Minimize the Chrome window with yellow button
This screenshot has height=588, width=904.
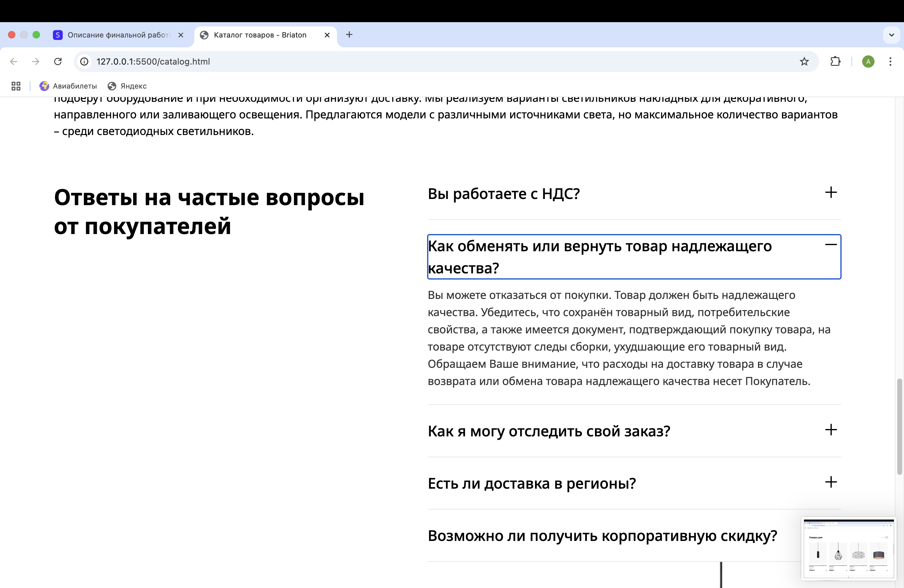[24, 35]
